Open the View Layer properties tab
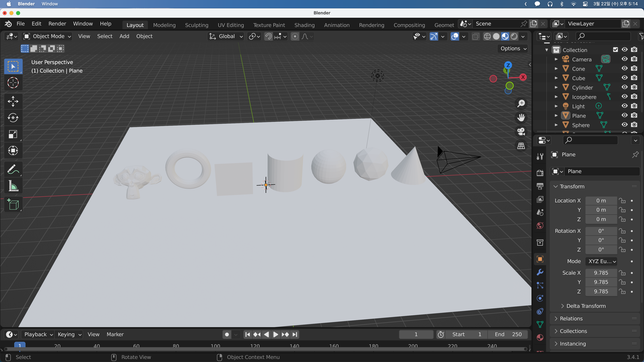Image resolution: width=644 pixels, height=362 pixels. 540,199
